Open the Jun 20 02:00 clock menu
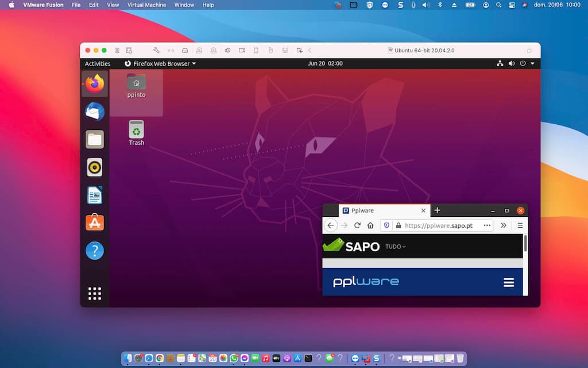The height and width of the screenshot is (368, 588). click(x=325, y=63)
